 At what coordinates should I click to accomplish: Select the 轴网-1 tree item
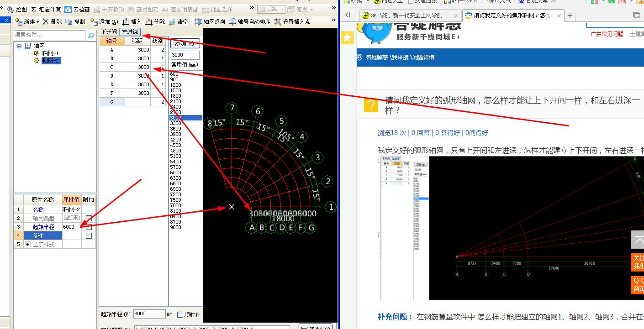point(50,53)
